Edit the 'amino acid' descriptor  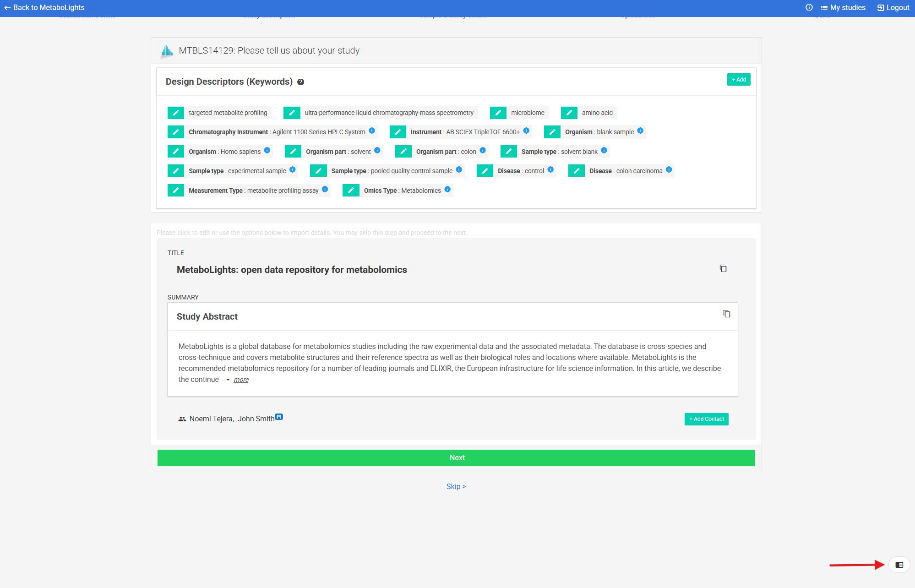(x=569, y=113)
